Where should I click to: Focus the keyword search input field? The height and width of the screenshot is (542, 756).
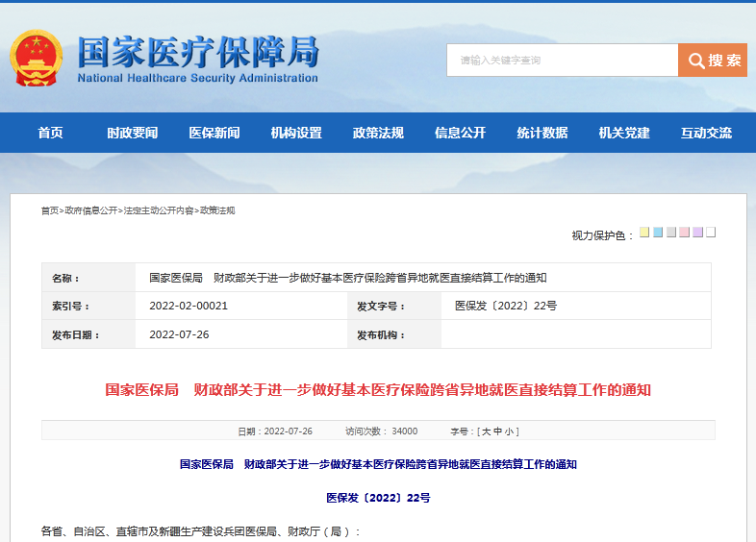tap(562, 61)
